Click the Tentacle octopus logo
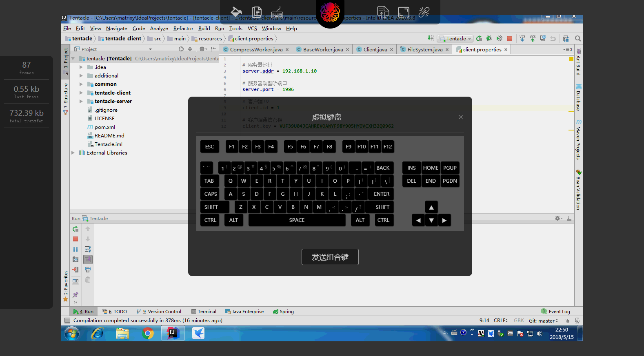 [x=330, y=12]
